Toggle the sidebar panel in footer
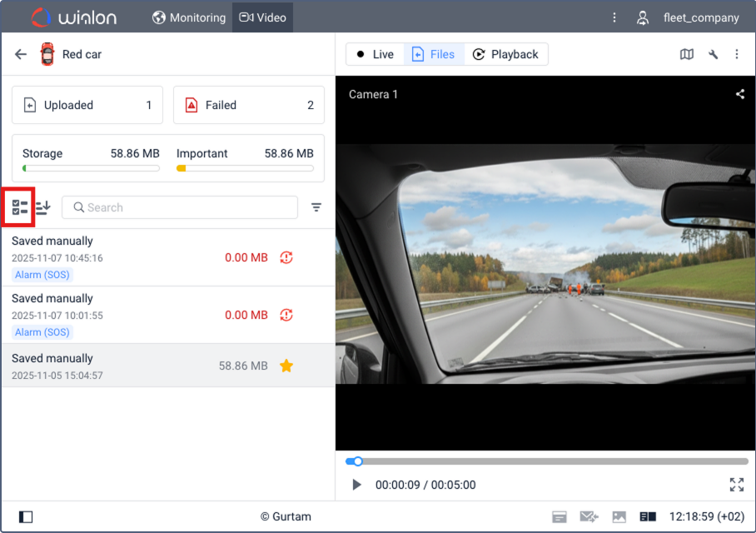The height and width of the screenshot is (533, 756). [26, 517]
